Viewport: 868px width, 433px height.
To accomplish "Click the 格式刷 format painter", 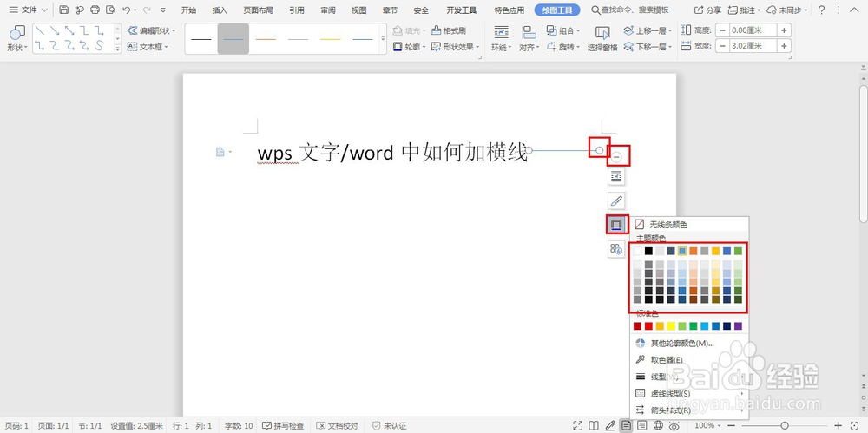I will point(449,30).
